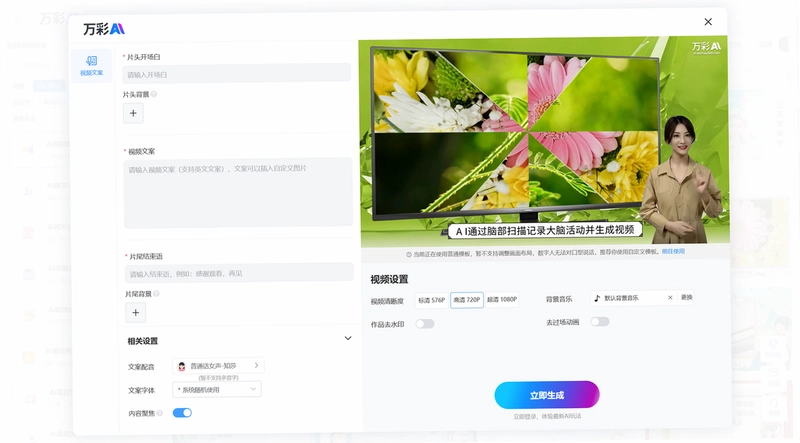Viewport: 800px width, 443px height.
Task: Focus the 视频文案 text area
Action: [x=238, y=192]
